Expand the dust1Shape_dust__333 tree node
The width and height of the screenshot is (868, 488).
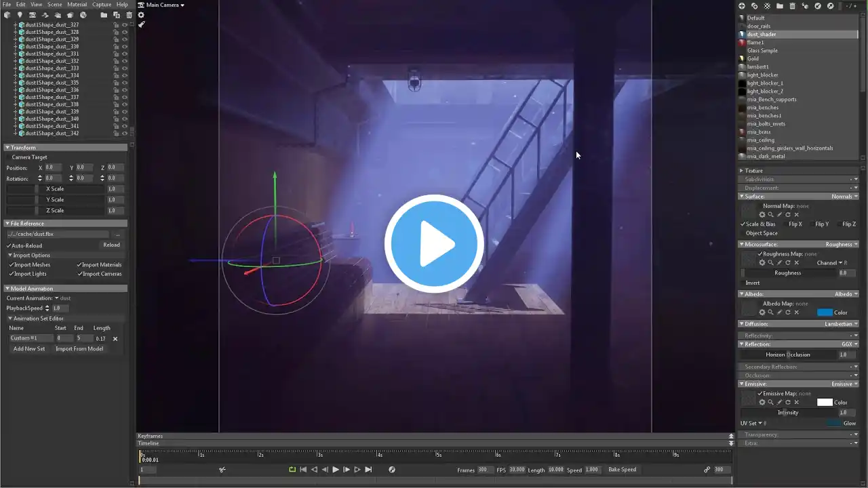(16, 68)
